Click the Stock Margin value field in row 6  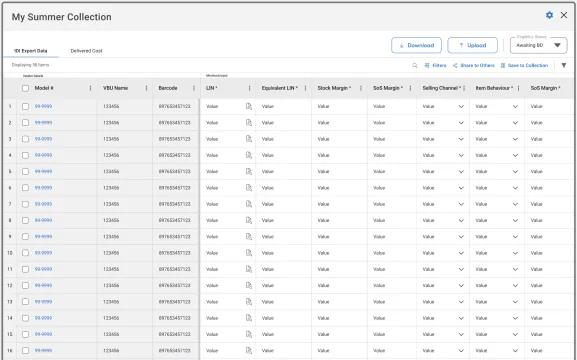tap(339, 188)
